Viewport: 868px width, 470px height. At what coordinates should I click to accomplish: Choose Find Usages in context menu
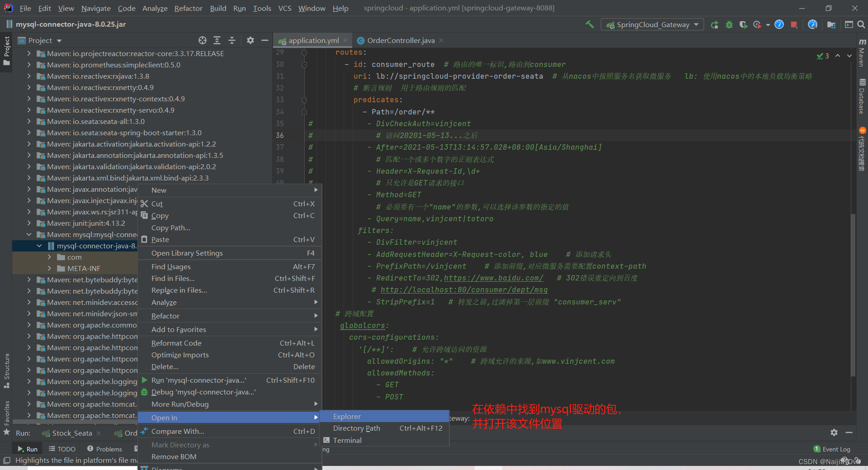230,266
